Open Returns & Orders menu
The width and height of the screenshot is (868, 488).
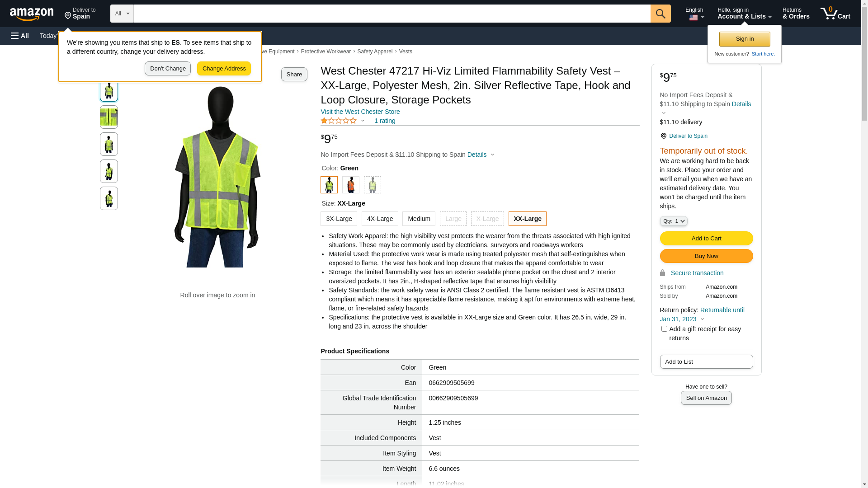tap(796, 14)
